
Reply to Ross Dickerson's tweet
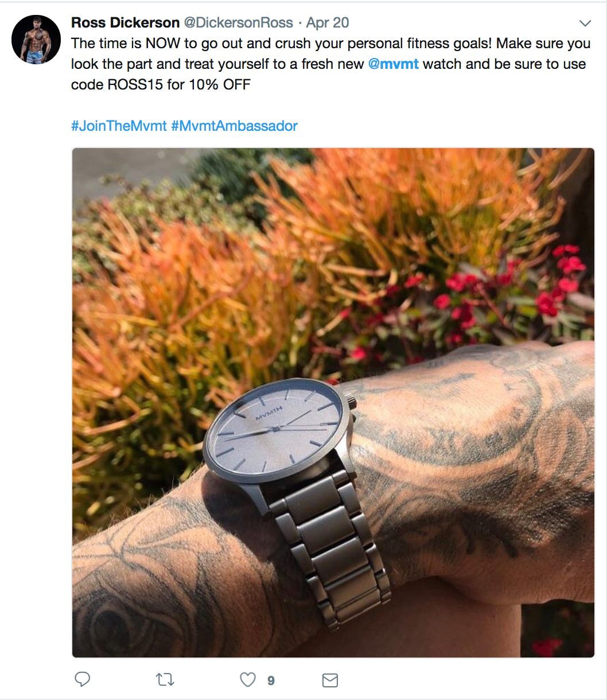click(83, 679)
